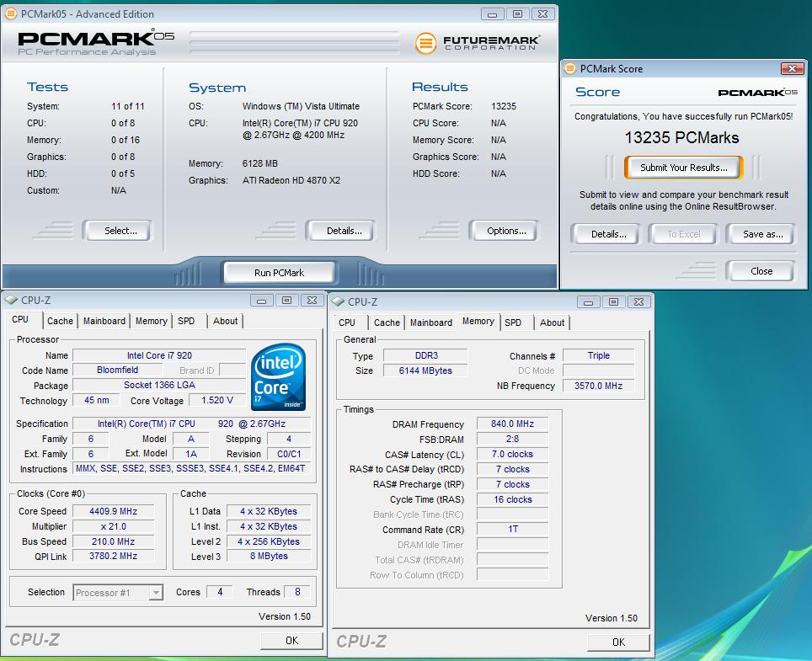Screen dimensions: 812x661
Task: Click the System 11 of 11 tests value
Action: pyautogui.click(x=128, y=106)
